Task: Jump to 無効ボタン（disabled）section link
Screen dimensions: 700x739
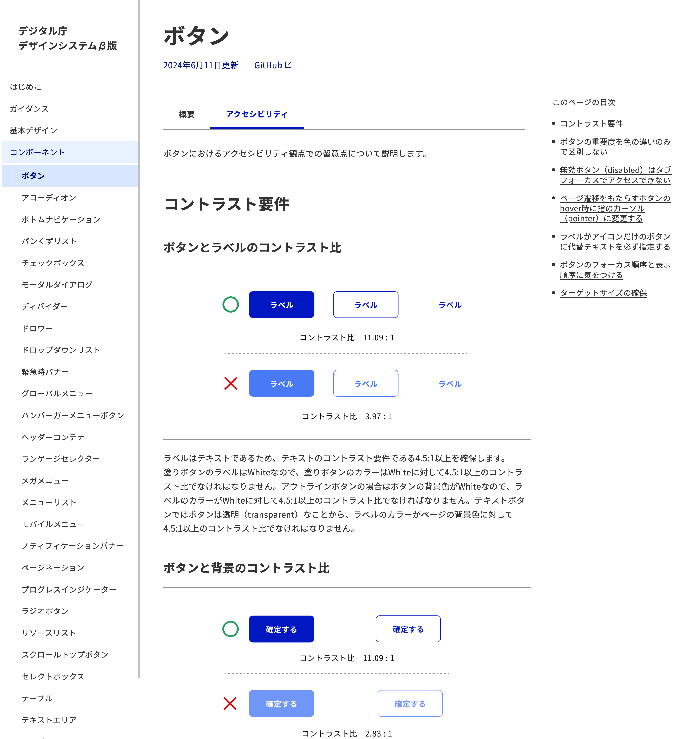Action: 615,175
